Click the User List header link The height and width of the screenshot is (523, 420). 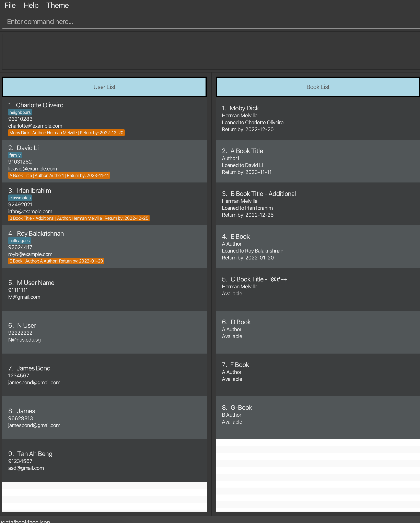click(104, 87)
